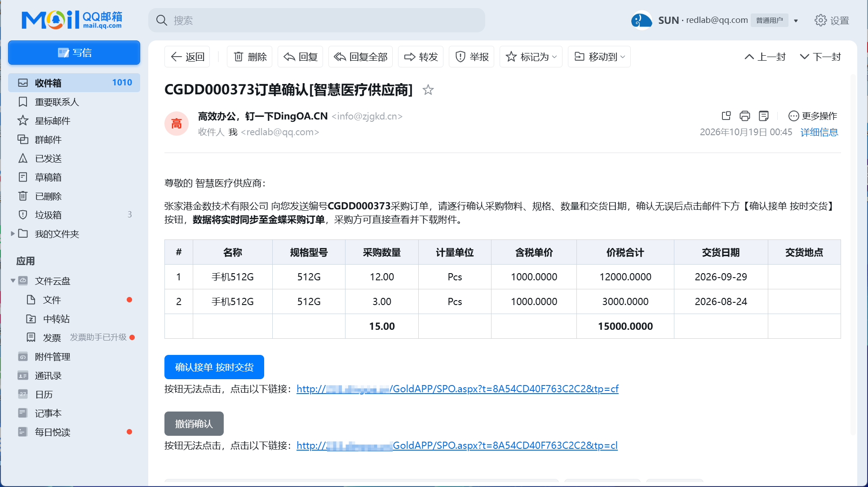Open the 垃圾箱 spam folder
Screen dimensions: 868x487
pos(74,215)
